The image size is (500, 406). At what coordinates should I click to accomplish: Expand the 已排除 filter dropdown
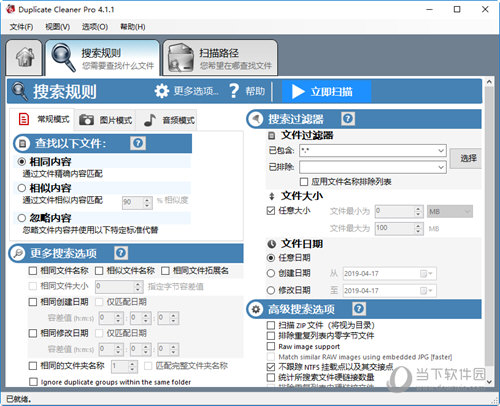point(441,167)
